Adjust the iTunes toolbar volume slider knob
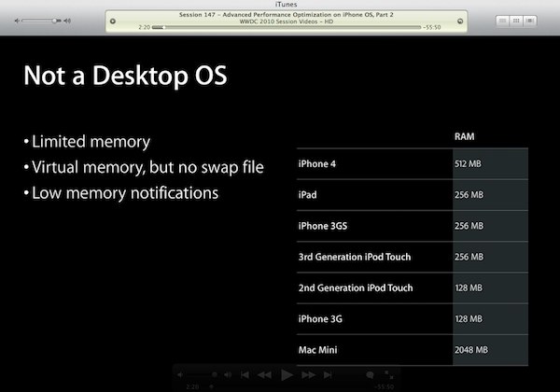This screenshot has height=392, width=560. click(54, 21)
